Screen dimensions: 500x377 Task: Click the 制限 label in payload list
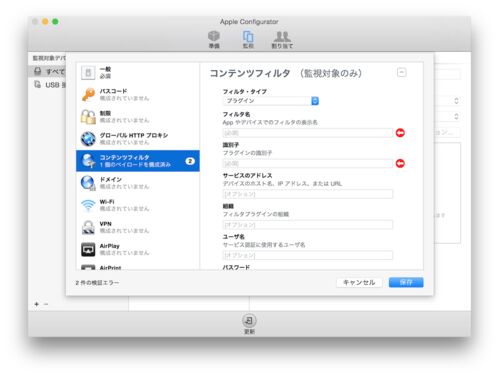[x=105, y=113]
